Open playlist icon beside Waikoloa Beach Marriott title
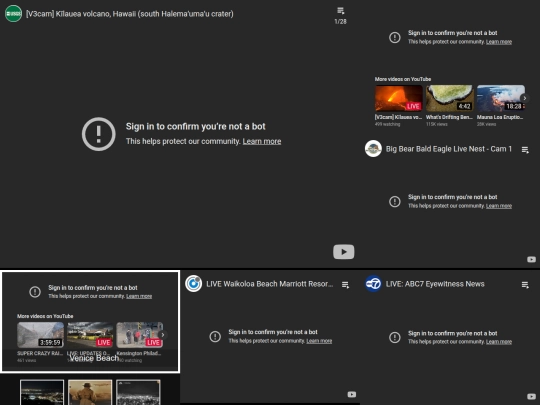Image resolution: width=540 pixels, height=405 pixels. point(345,285)
